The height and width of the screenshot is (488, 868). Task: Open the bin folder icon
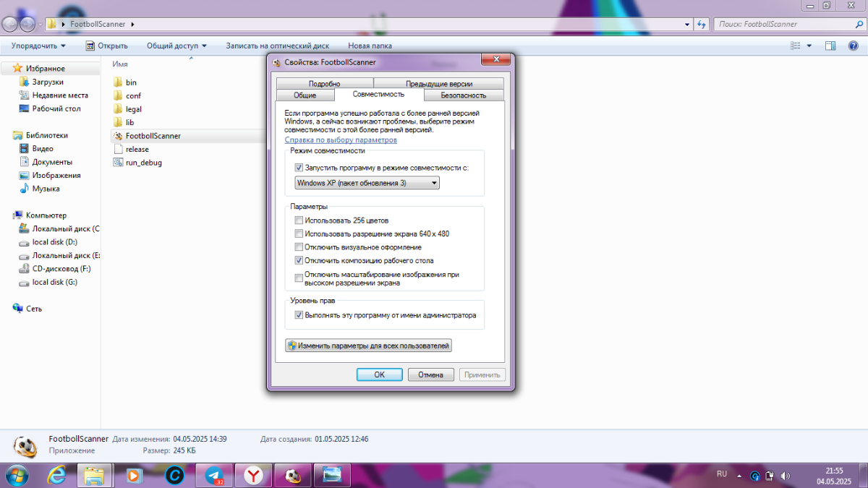(x=119, y=82)
